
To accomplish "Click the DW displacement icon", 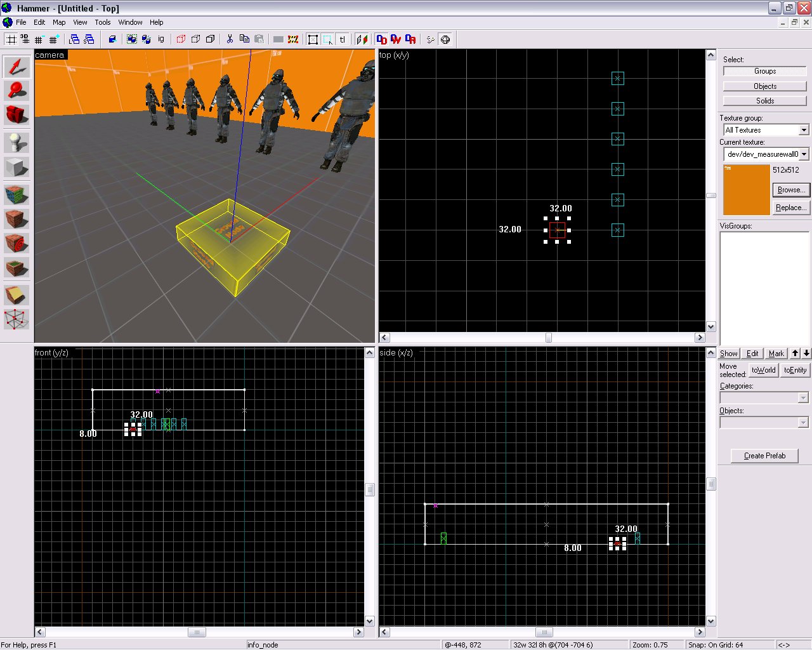I will [x=396, y=39].
